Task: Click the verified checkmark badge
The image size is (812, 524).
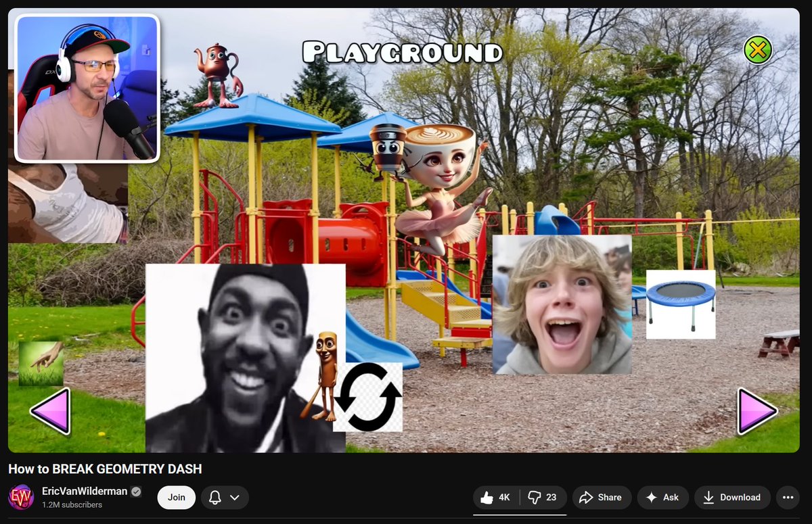Action: point(136,492)
